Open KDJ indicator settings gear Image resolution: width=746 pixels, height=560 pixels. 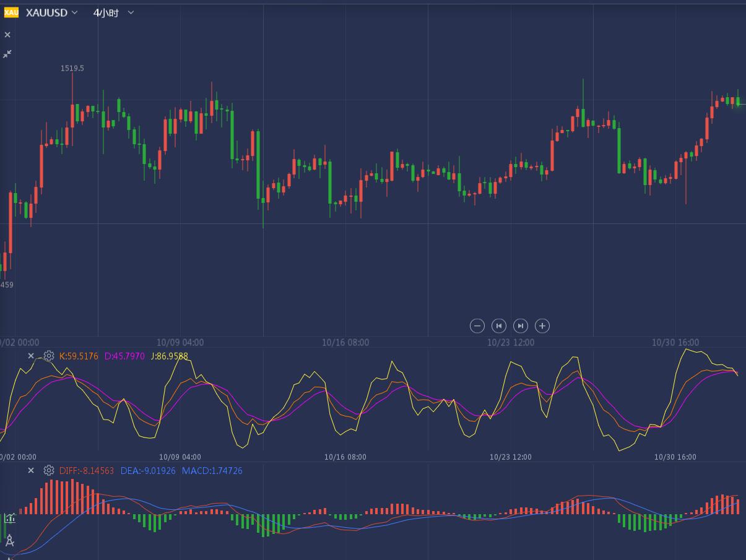(49, 356)
